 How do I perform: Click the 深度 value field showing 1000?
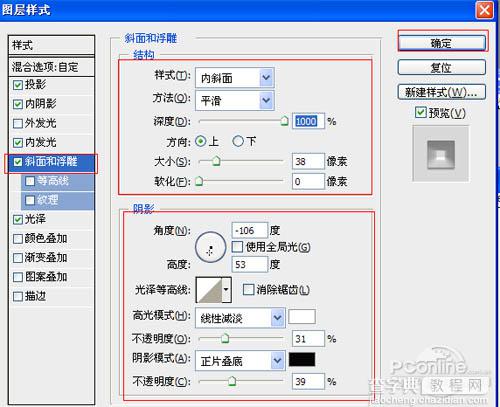pos(308,121)
